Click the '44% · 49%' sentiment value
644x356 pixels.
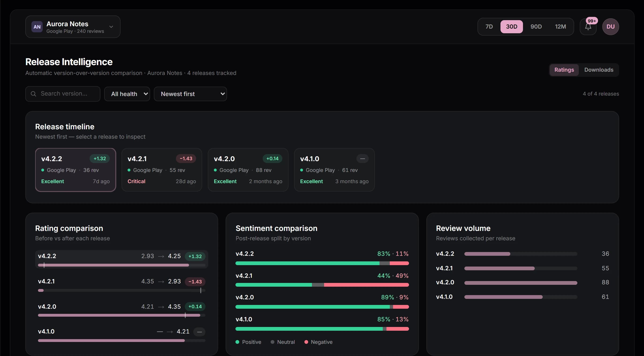tap(393, 276)
